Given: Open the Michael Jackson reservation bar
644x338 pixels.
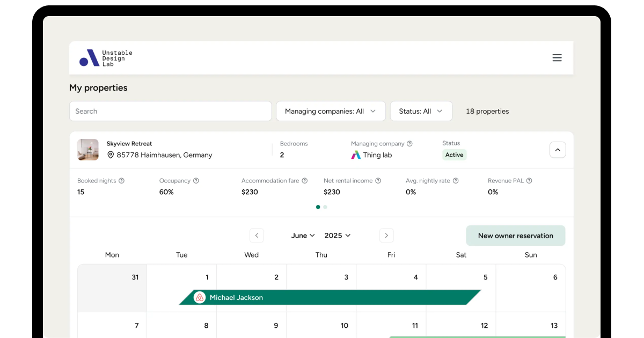Looking at the screenshot, I should 330,297.
